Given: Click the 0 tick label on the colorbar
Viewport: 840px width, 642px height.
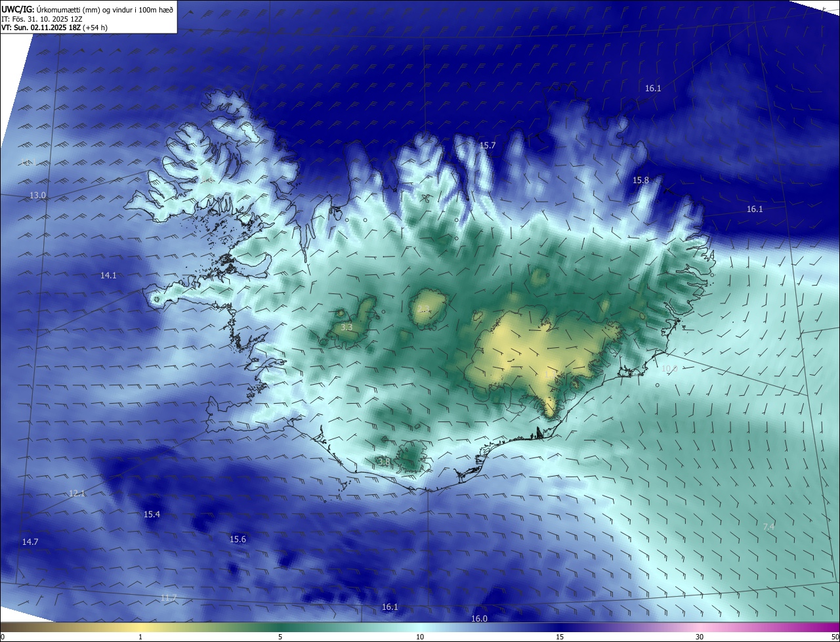Looking at the screenshot, I should click(3, 637).
